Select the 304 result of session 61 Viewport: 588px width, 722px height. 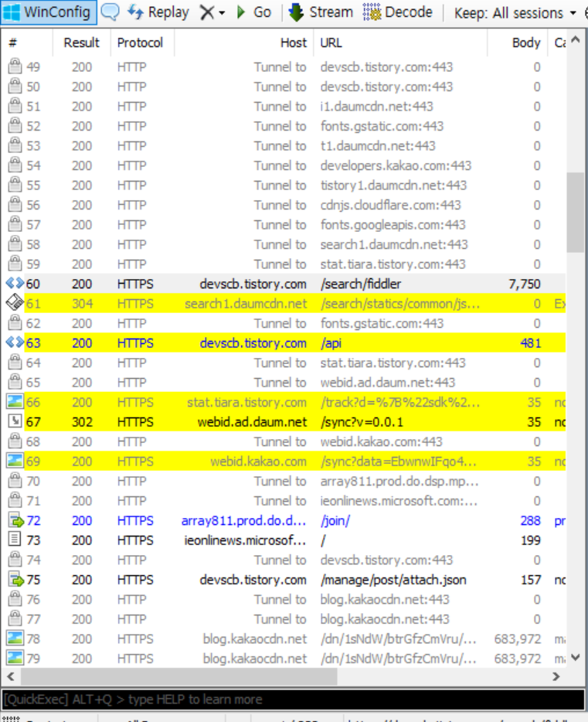(82, 304)
